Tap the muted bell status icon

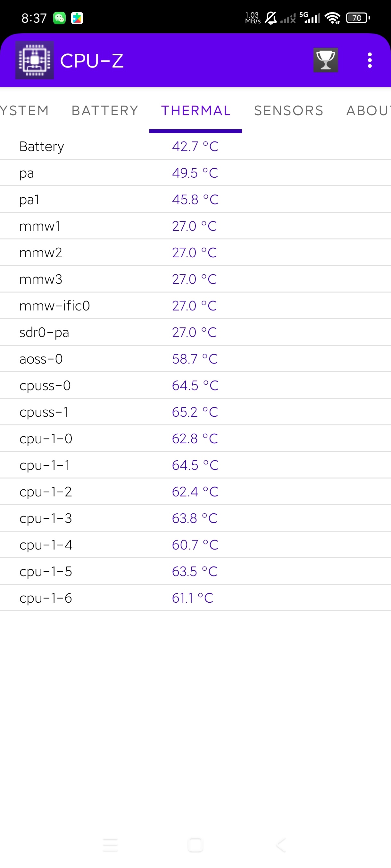click(x=270, y=18)
